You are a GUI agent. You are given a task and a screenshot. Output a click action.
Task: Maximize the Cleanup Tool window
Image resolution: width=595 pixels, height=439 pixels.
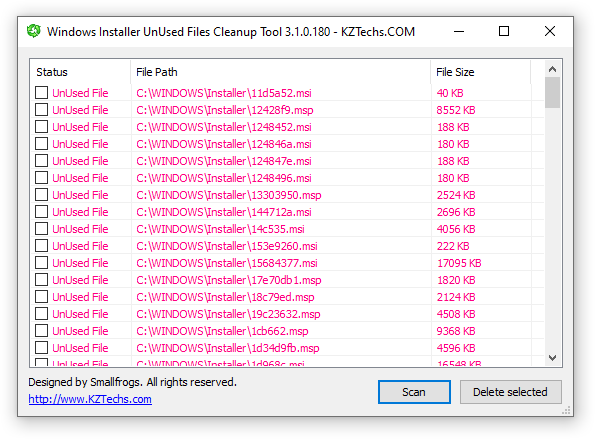[x=504, y=31]
